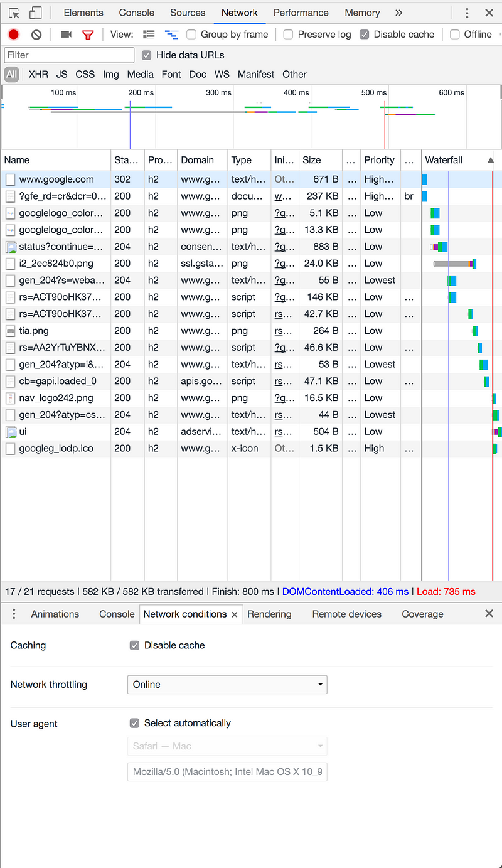
Task: Stop recording the network log
Action: [14, 35]
